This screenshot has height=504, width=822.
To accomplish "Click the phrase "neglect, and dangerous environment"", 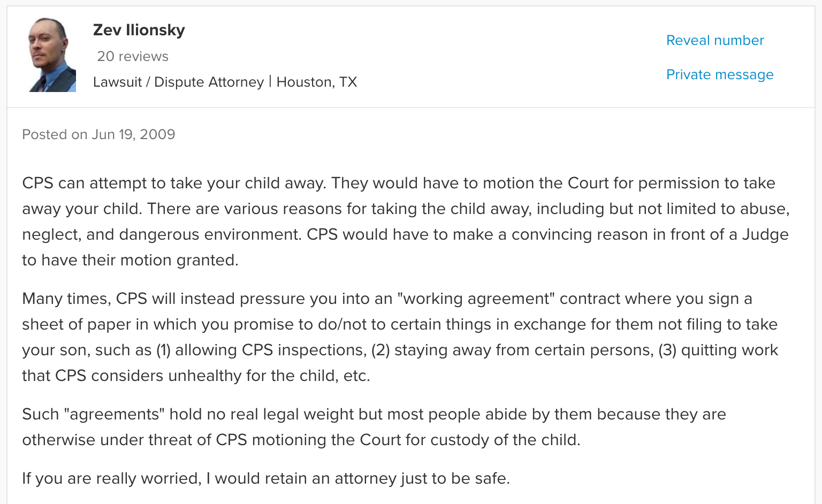I will (162, 234).
